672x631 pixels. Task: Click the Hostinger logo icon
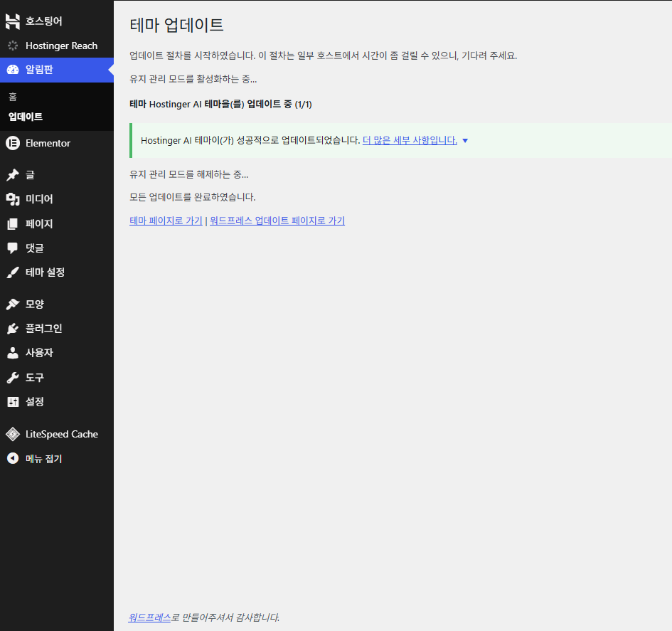12,21
